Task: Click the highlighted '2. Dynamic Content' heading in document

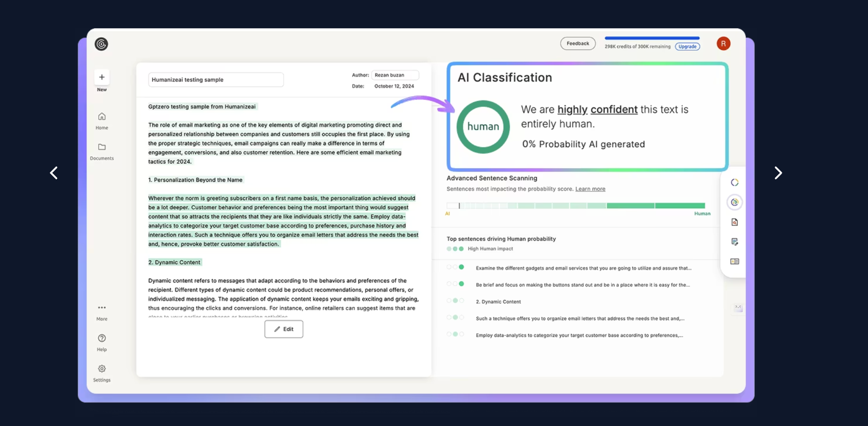Action: (x=174, y=262)
